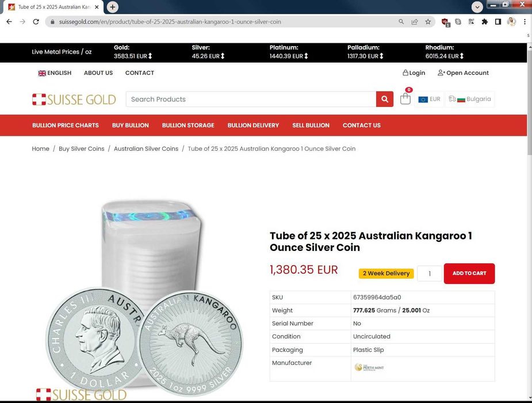Click the quantity input box
The image size is (532, 403).
click(x=429, y=273)
